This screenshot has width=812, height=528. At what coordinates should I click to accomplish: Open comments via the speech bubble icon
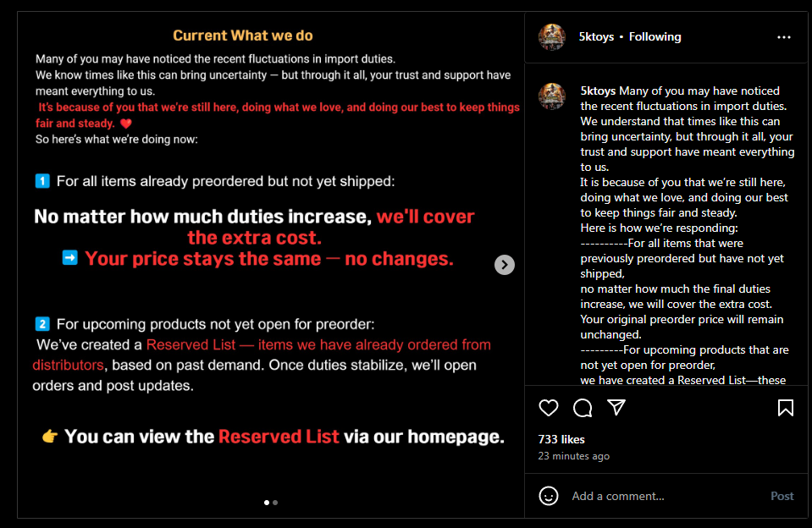(583, 408)
